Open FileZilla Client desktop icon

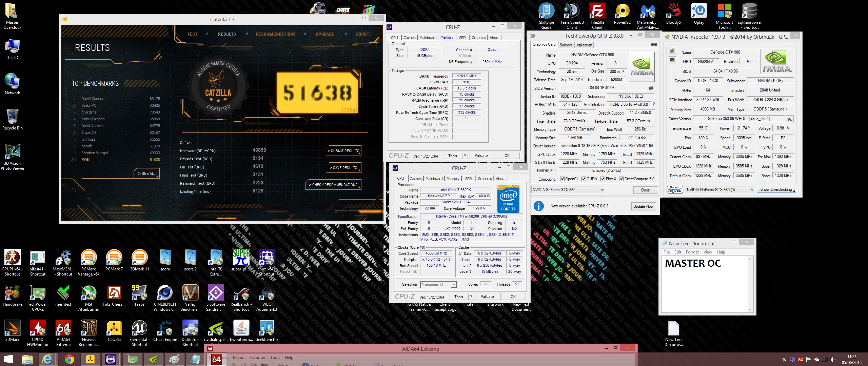click(597, 16)
